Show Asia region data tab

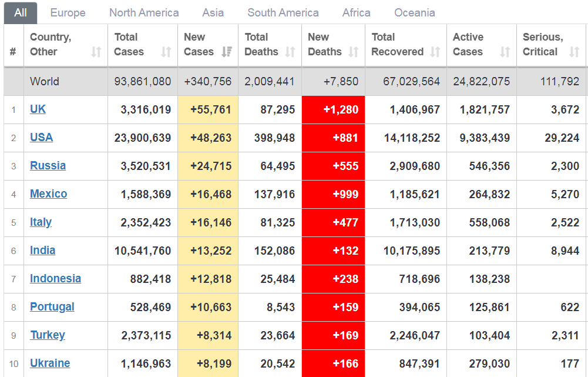(213, 12)
